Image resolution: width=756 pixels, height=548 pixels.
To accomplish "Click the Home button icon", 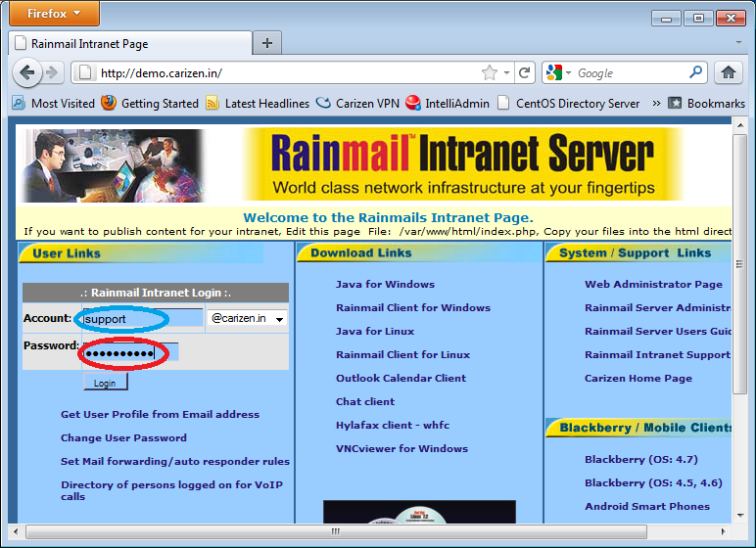I will point(729,72).
